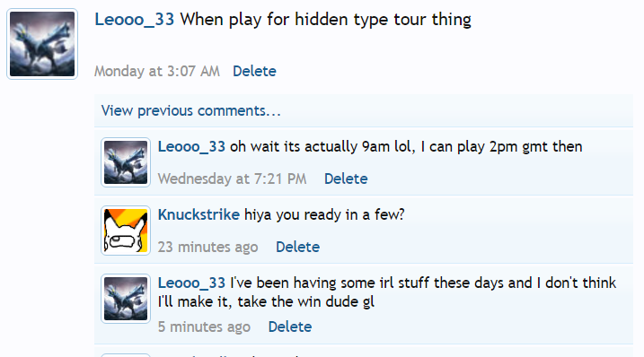Open Leooo_33 profile link on main post
Screen dimensions: 644x357
pos(135,20)
